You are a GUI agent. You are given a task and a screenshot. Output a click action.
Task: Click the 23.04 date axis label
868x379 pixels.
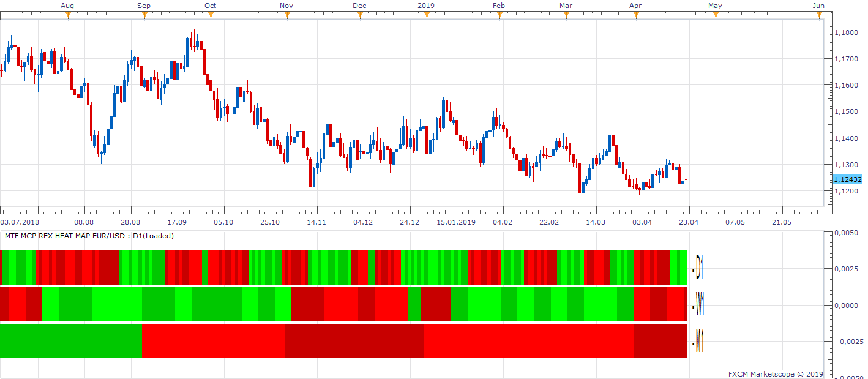pos(689,222)
